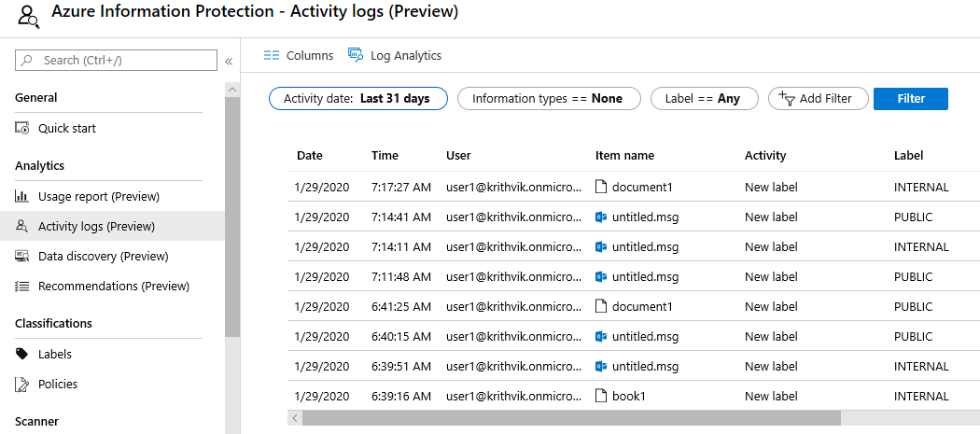
Task: Click file icon next to book1
Action: pos(601,396)
